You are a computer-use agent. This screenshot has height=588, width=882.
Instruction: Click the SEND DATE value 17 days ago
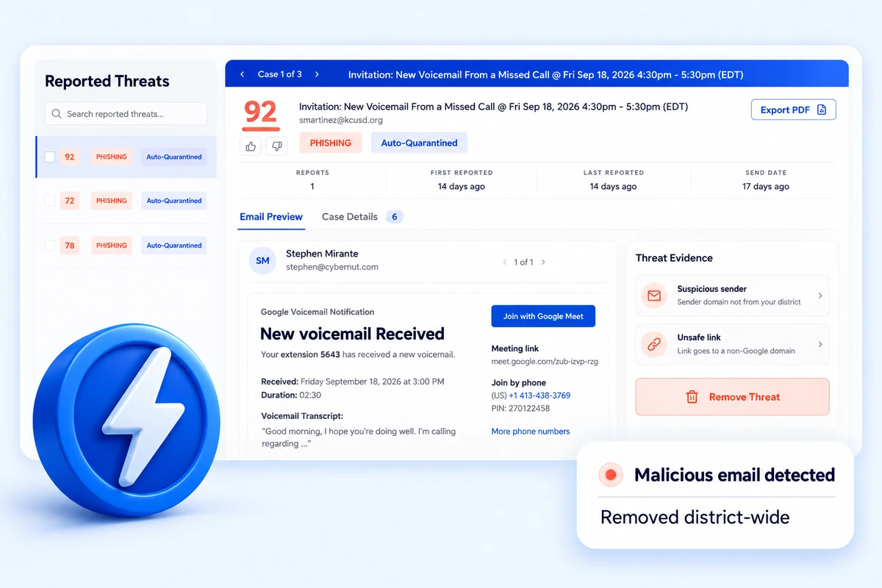pos(766,187)
